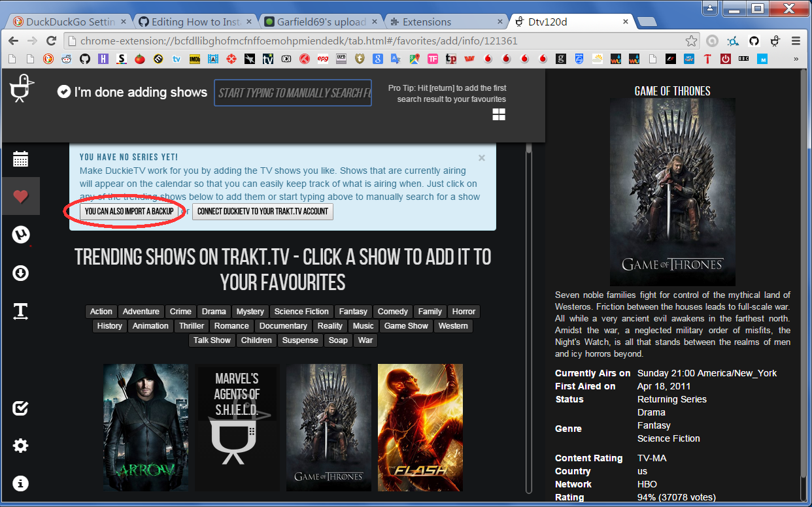Close the 'You have no series yet' notice
812x507 pixels.
tap(482, 157)
